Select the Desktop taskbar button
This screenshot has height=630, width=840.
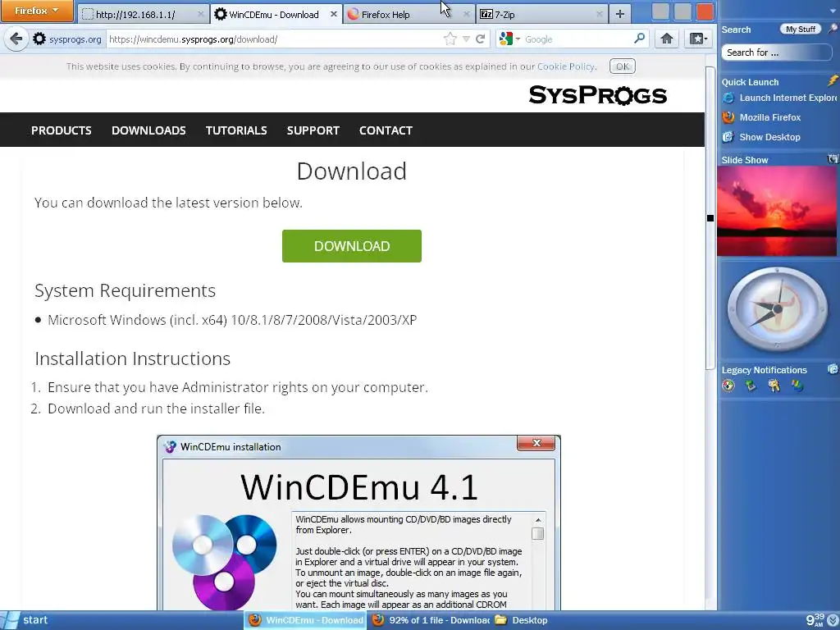pos(522,620)
